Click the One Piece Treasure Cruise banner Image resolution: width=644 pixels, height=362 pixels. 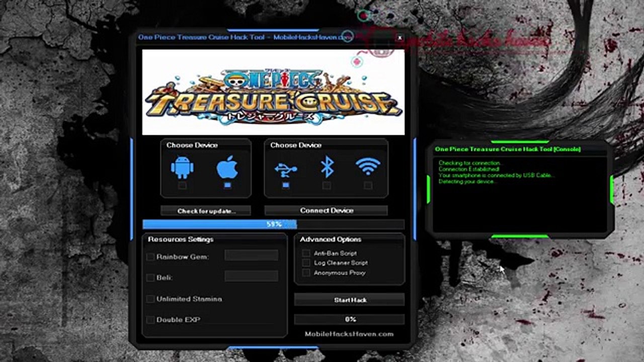point(273,92)
